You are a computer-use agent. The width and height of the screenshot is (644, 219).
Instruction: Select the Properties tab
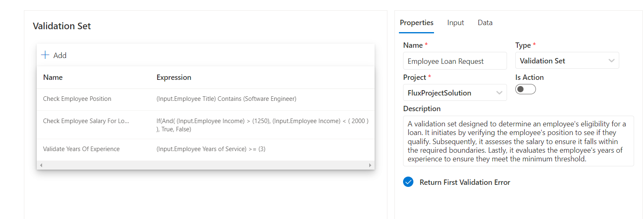(x=416, y=23)
